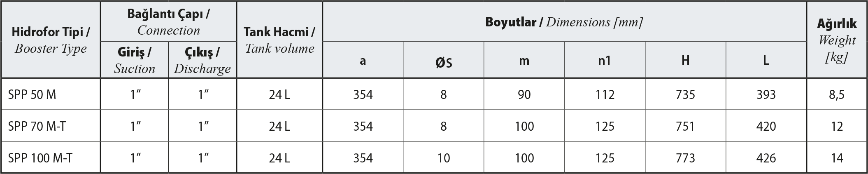
Task: Select the Bağlantı Çapı / Connection header
Action: click(x=168, y=22)
